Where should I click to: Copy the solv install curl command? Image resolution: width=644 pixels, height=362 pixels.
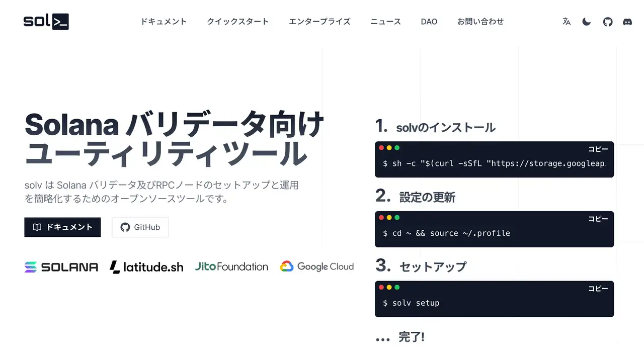pos(598,149)
